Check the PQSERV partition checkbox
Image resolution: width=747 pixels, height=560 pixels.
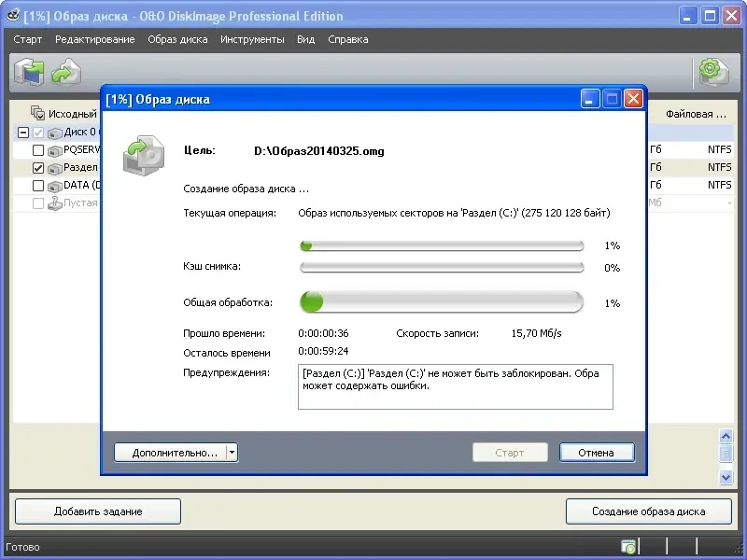(38, 150)
